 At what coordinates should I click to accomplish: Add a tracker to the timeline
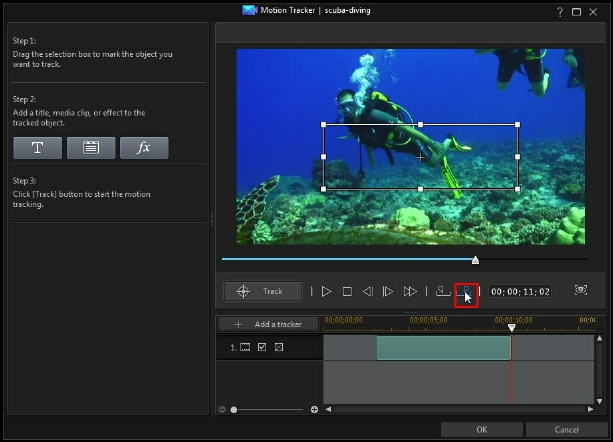tap(268, 324)
